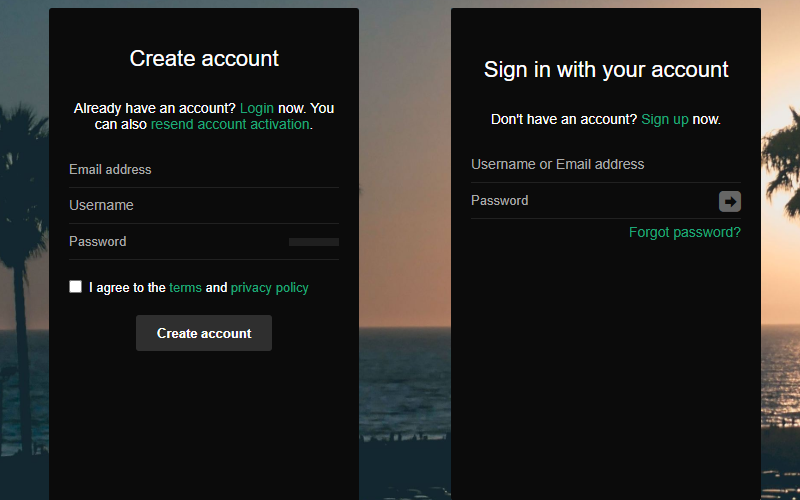Viewport: 800px width, 500px height.
Task: Open the Login link
Action: point(257,108)
